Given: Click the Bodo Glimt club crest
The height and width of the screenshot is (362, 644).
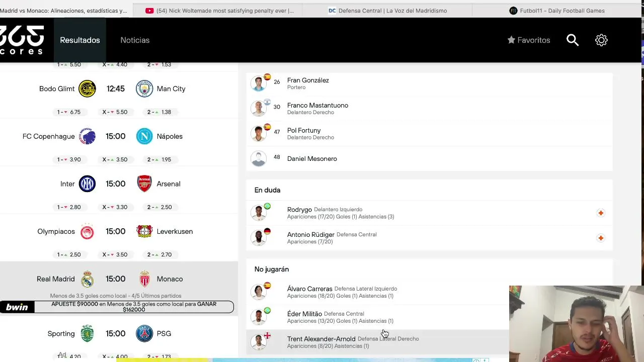Looking at the screenshot, I should click(87, 88).
